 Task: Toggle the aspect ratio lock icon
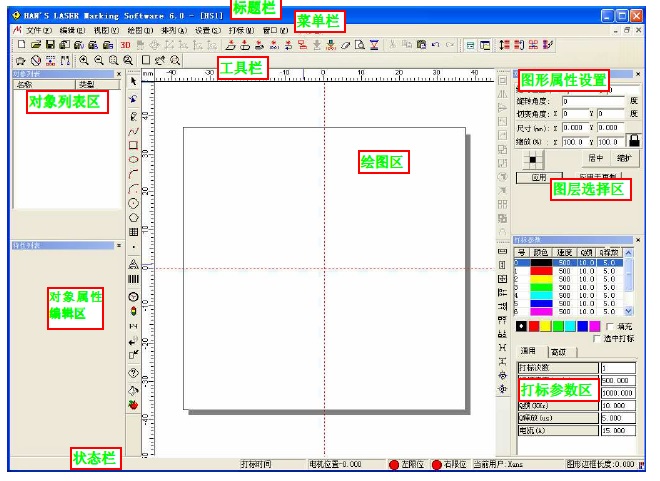(x=633, y=142)
